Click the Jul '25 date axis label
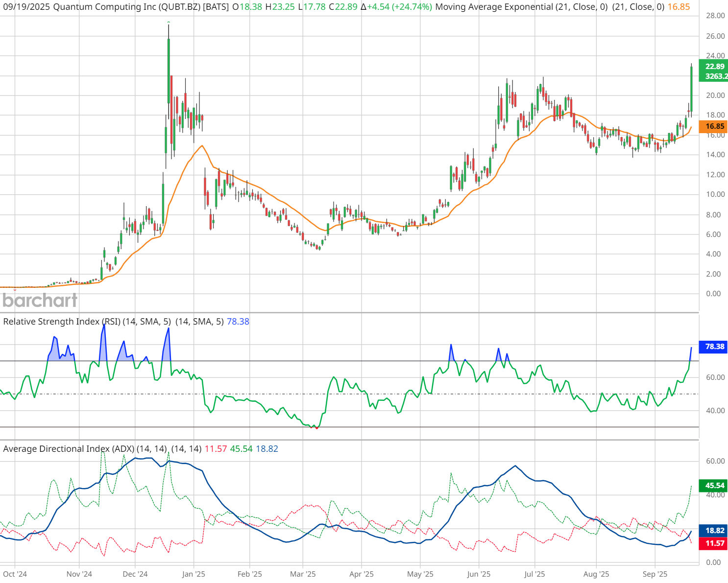This screenshot has height=583, width=728. [x=534, y=574]
